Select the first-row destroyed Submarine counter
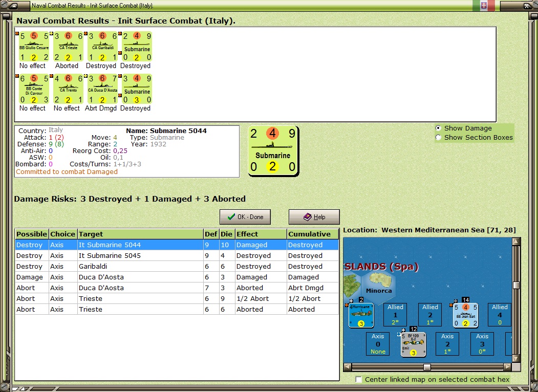 click(x=137, y=46)
